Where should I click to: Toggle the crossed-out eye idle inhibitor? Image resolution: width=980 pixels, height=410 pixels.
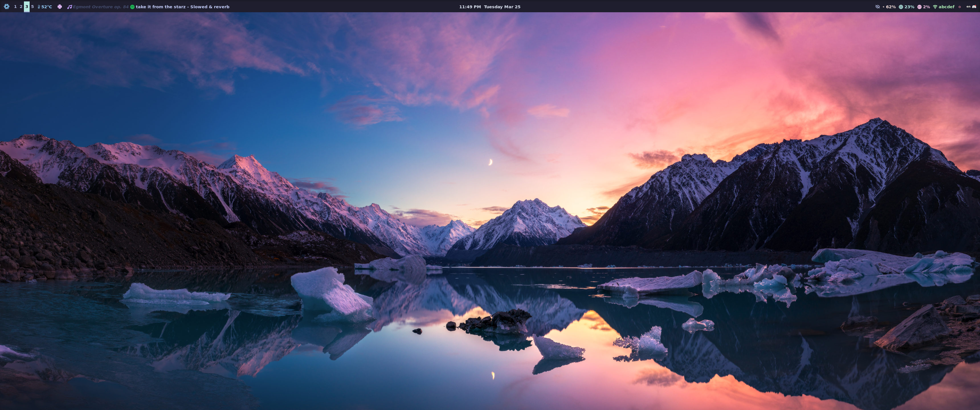point(878,7)
